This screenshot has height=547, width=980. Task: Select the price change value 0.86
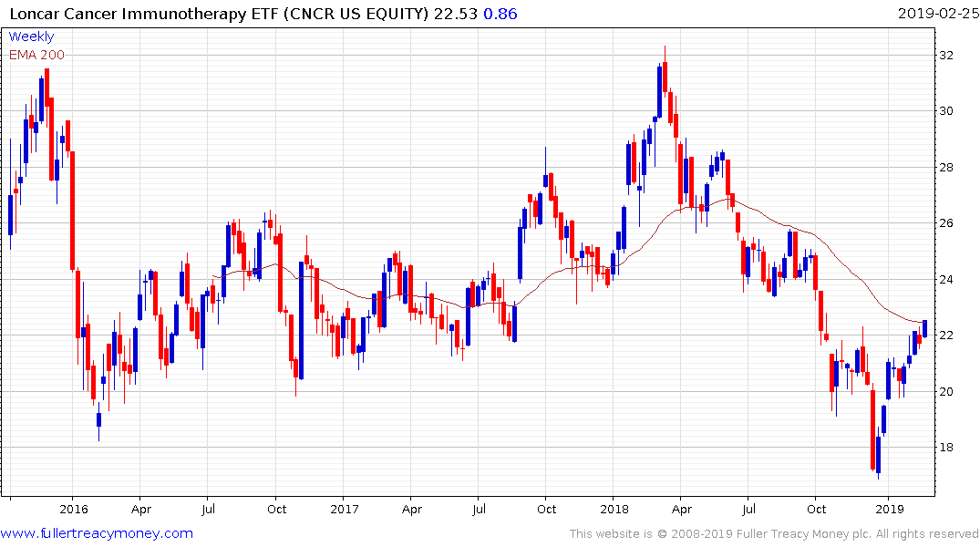[x=500, y=14]
